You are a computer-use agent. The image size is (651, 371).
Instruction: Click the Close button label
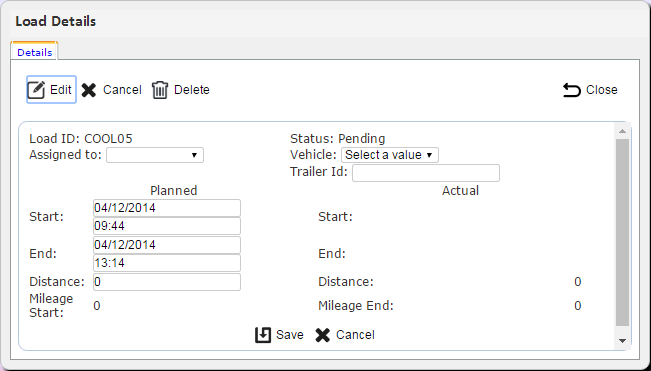point(602,90)
